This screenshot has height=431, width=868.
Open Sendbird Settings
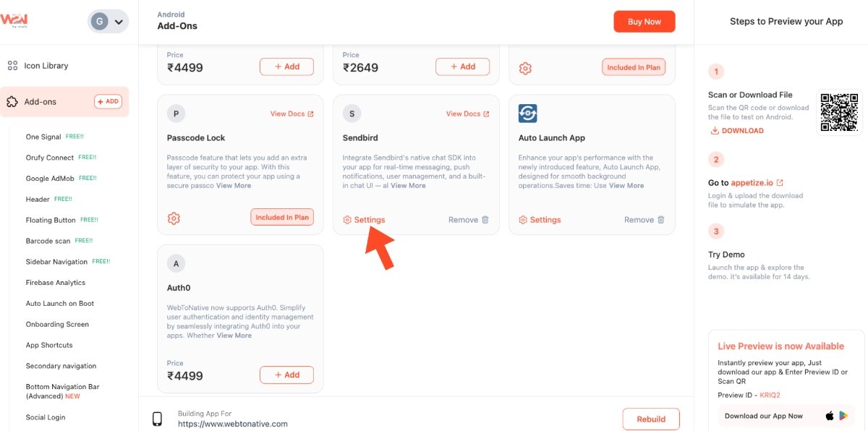pos(365,220)
